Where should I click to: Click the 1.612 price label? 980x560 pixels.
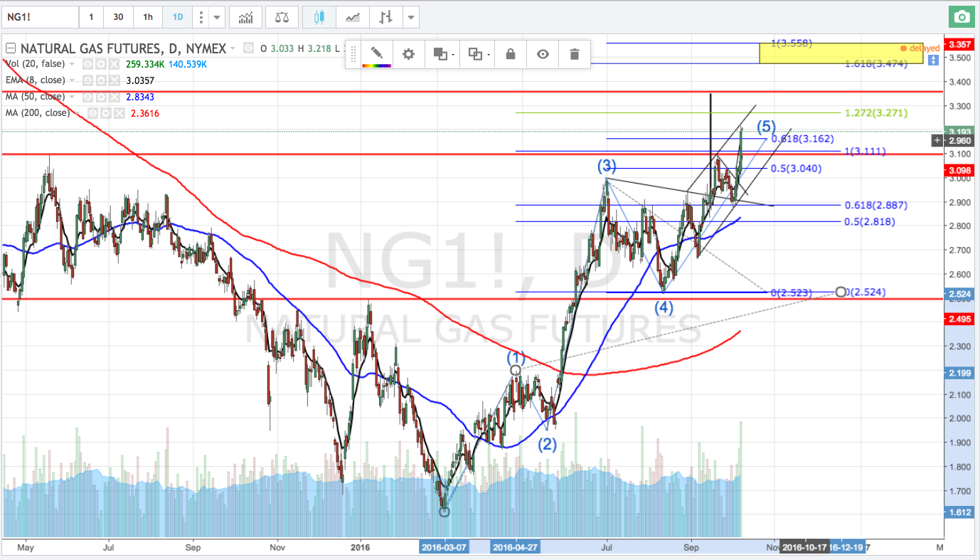[959, 512]
